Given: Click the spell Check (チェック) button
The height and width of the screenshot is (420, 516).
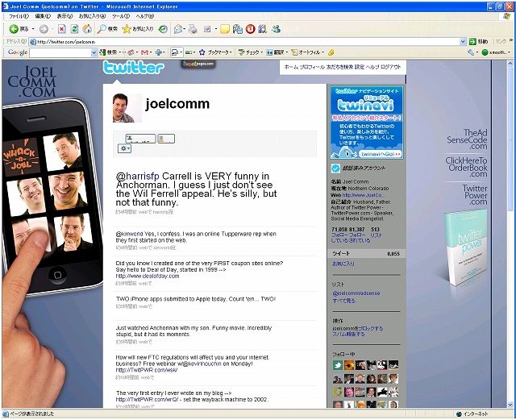Looking at the screenshot, I should pos(249,52).
